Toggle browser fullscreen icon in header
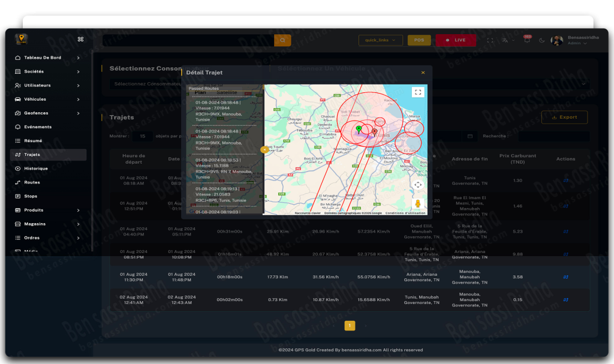The width and height of the screenshot is (614, 364). [490, 40]
